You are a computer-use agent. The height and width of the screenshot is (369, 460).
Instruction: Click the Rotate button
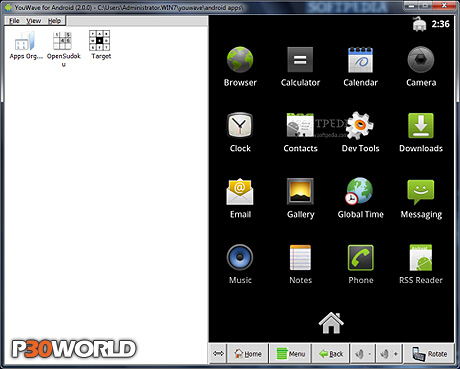(x=429, y=354)
